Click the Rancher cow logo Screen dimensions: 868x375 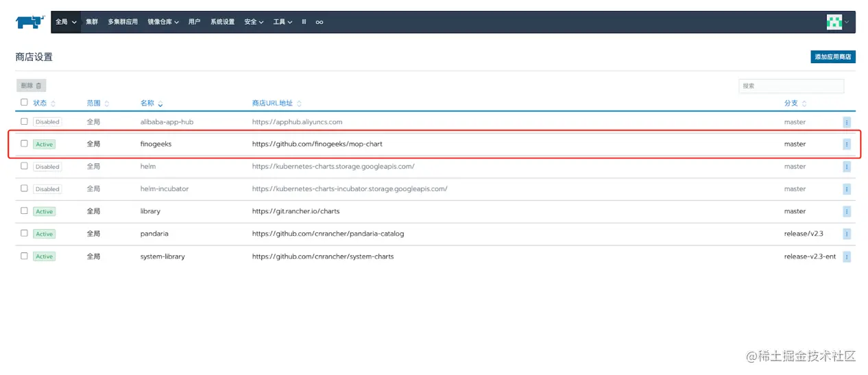tap(30, 22)
